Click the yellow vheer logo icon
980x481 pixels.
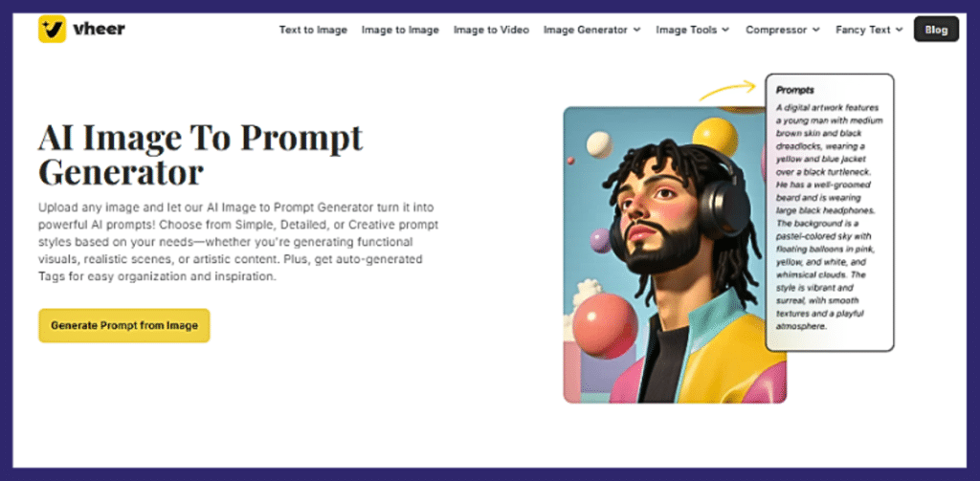click(x=52, y=30)
